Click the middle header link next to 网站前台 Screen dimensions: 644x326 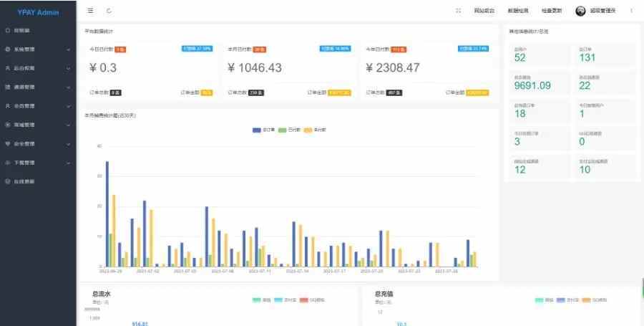tap(518, 11)
